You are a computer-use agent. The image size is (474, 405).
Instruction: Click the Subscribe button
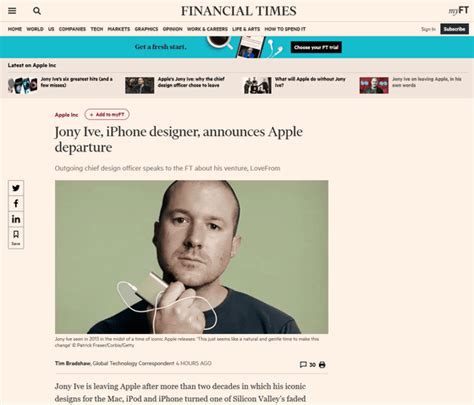[x=454, y=29]
